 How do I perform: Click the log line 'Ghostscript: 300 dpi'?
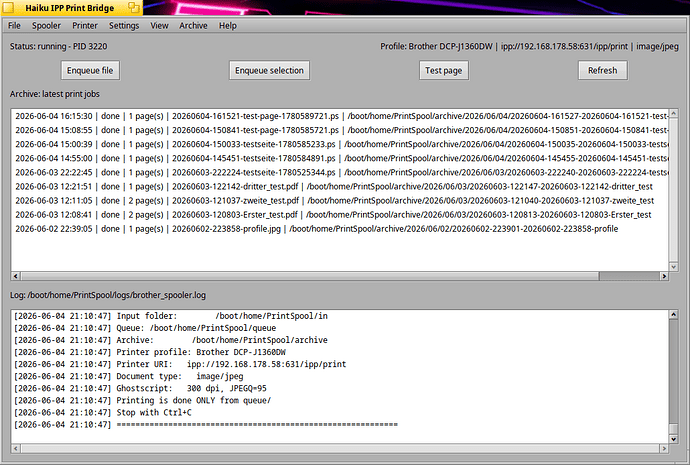140,388
